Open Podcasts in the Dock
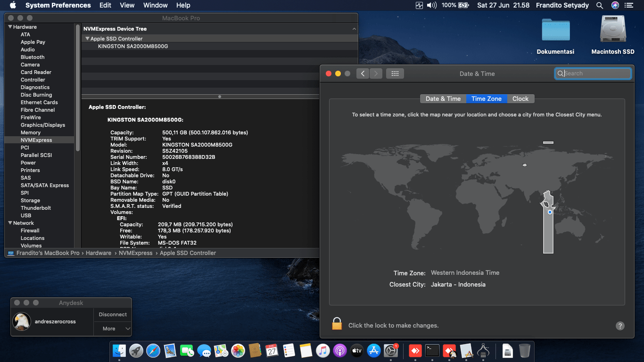Viewport: 644px width, 362px height. (x=340, y=351)
